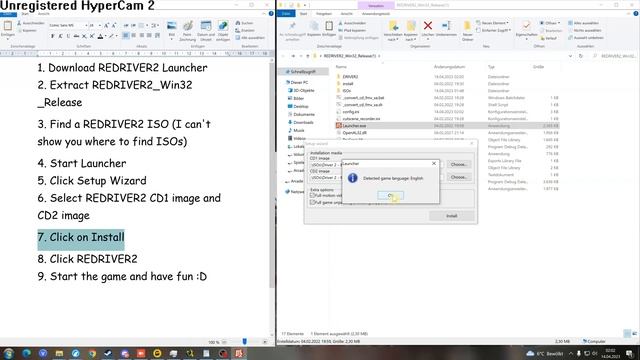Screen dimensions: 640x360
Task: Open the WordPad Start tab
Action: [x=25, y=14]
